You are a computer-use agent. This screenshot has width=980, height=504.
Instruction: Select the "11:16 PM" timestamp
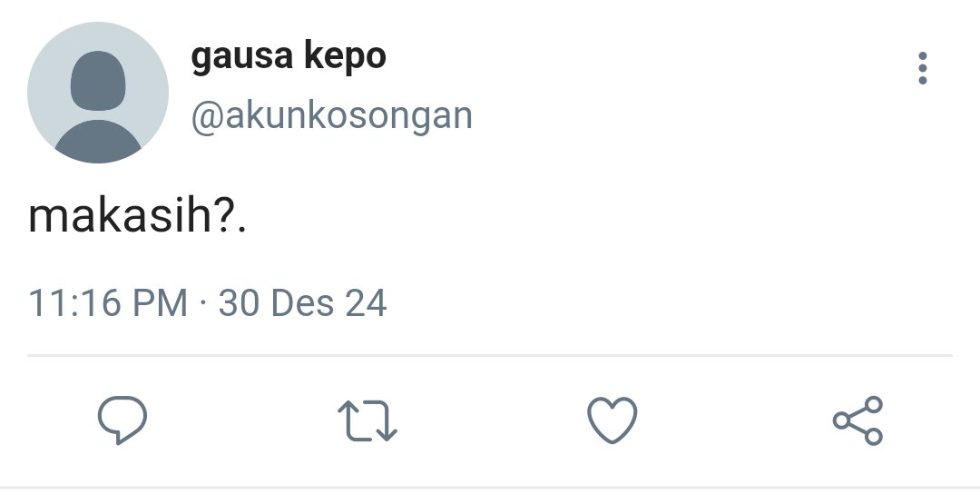tap(108, 303)
